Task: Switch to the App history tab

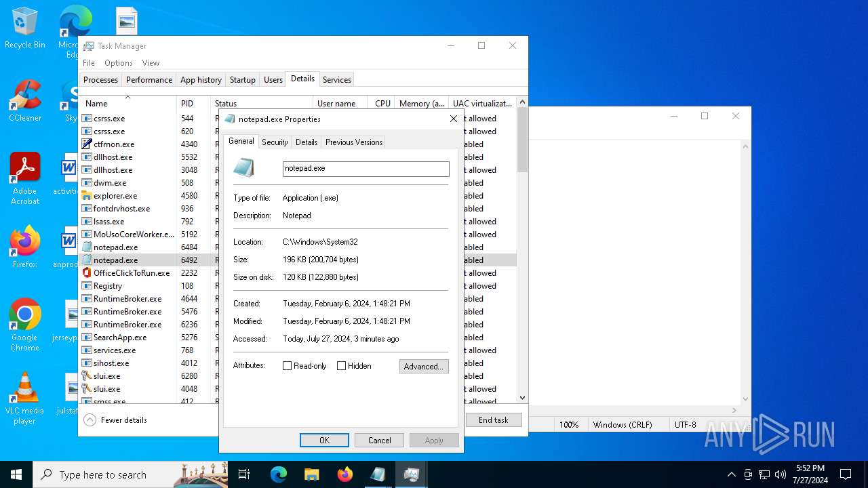Action: tap(201, 80)
